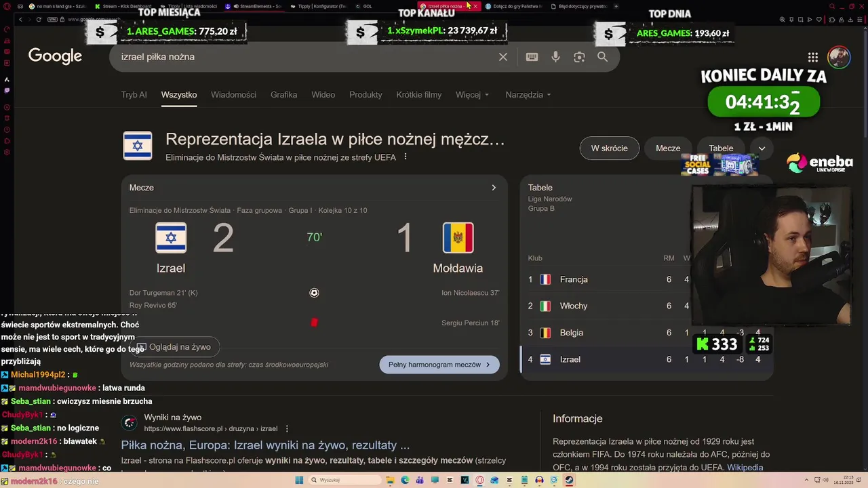868x488 pixels.
Task: Switch to the Wideo search tab
Action: pyautogui.click(x=323, y=95)
